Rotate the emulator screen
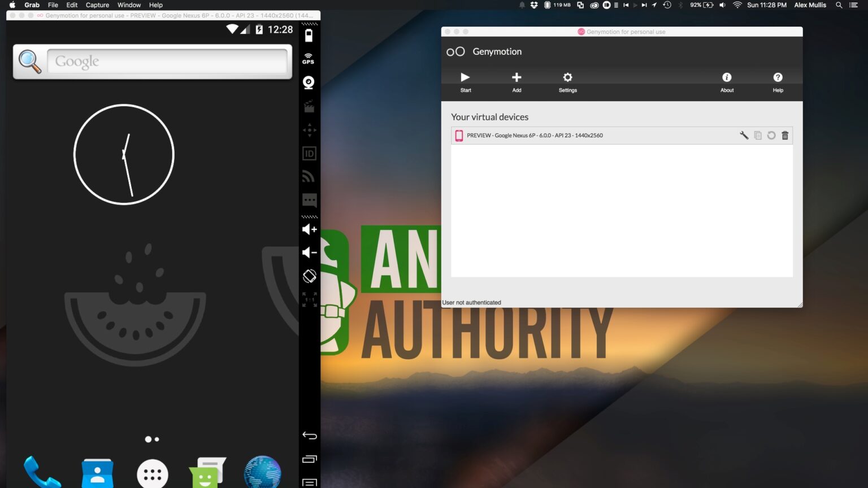 (x=309, y=276)
